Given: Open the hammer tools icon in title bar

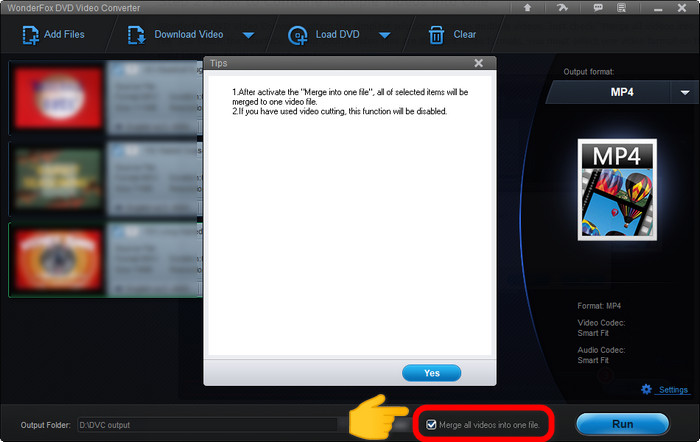Looking at the screenshot, I should 562,8.
